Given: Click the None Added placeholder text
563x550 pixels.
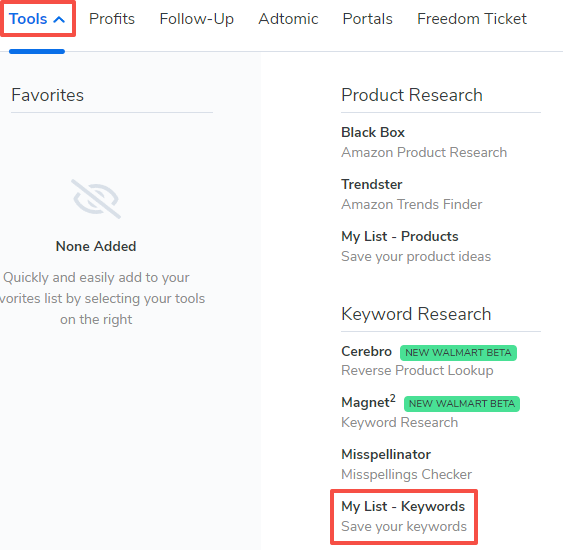Looking at the screenshot, I should (x=96, y=246).
